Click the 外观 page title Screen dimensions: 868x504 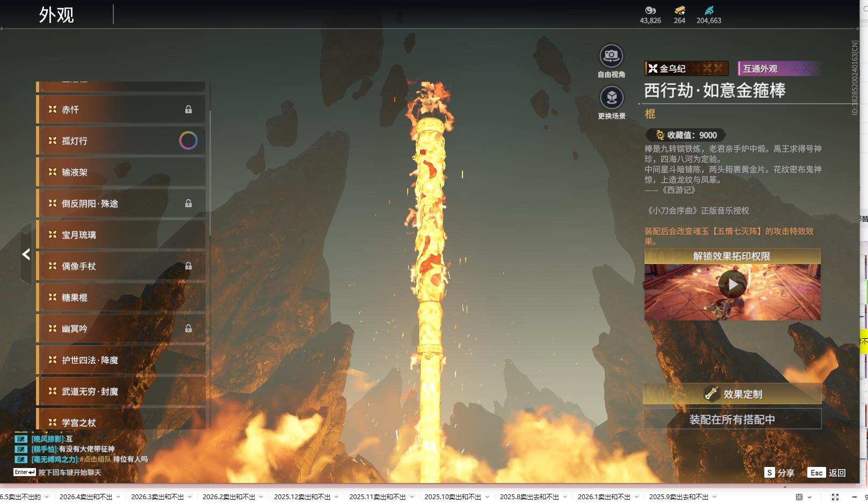click(x=56, y=15)
